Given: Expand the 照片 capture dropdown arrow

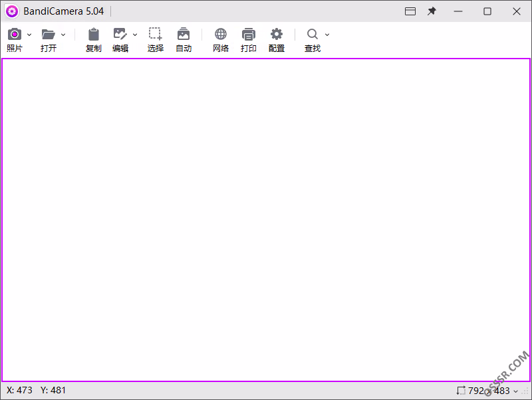Looking at the screenshot, I should pyautogui.click(x=29, y=35).
